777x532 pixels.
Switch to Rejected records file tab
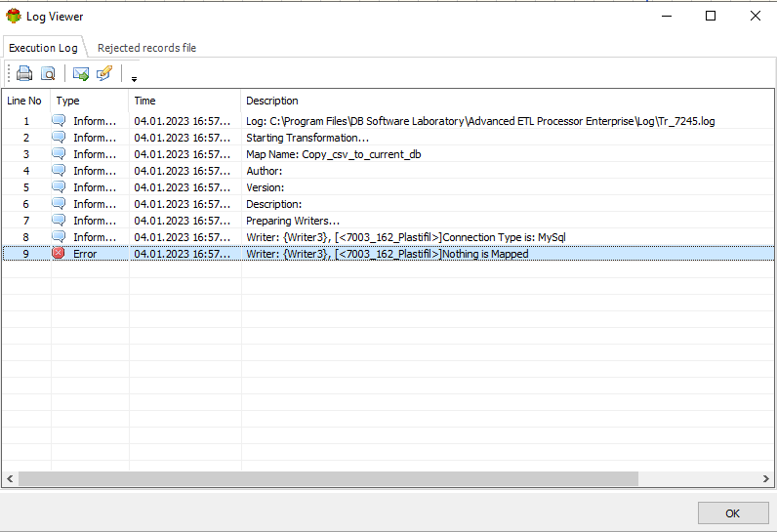point(146,48)
